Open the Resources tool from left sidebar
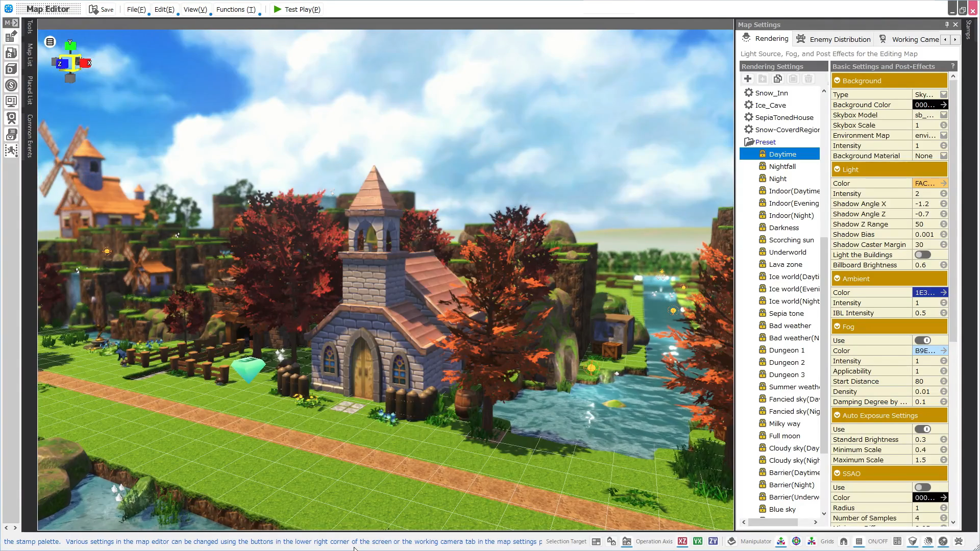 click(11, 53)
